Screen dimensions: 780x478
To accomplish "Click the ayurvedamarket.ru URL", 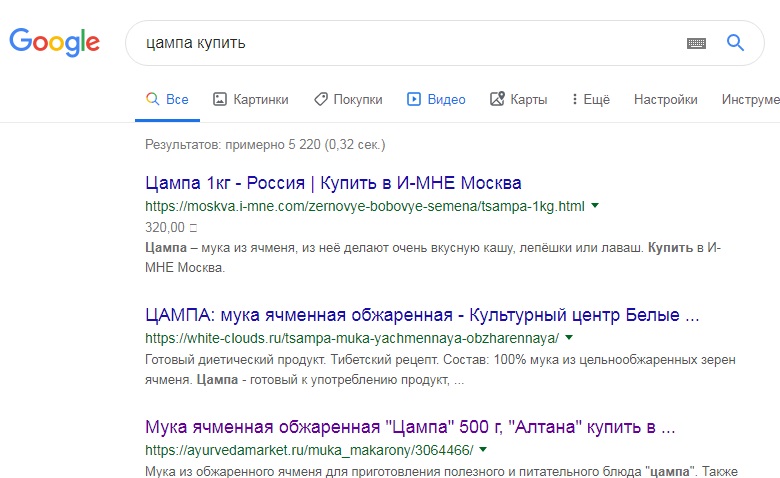I will click(x=309, y=450).
